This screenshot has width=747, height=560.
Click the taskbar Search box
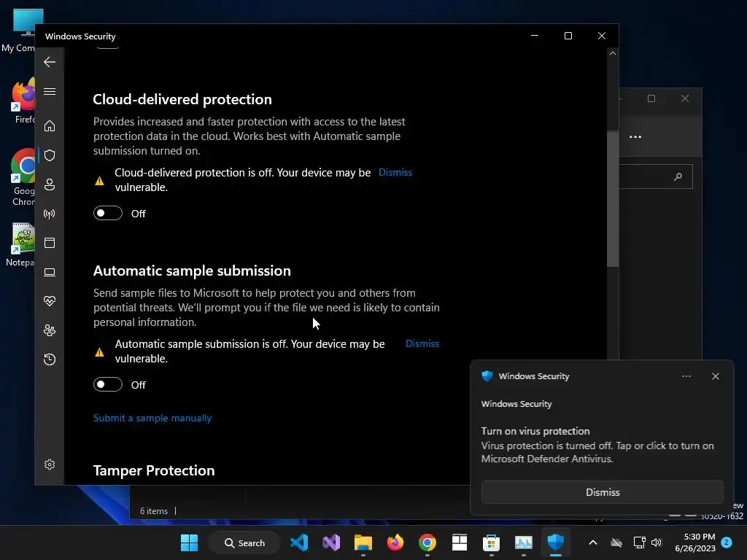pos(244,542)
